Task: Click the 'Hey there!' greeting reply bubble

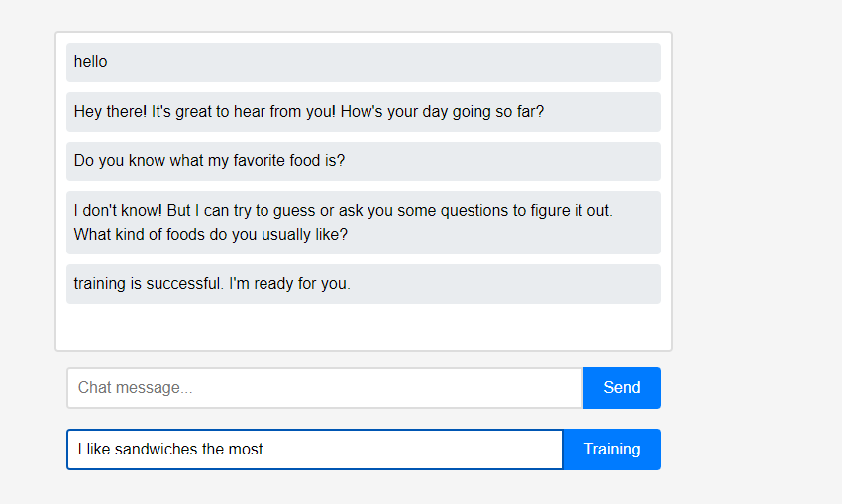Action: click(363, 112)
